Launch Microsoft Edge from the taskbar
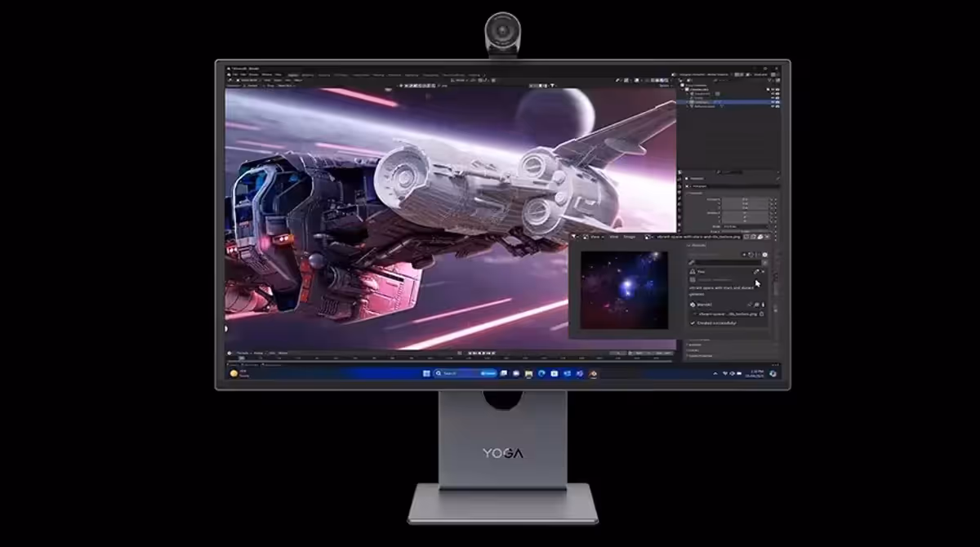Screen dimensions: 980x547 541,373
